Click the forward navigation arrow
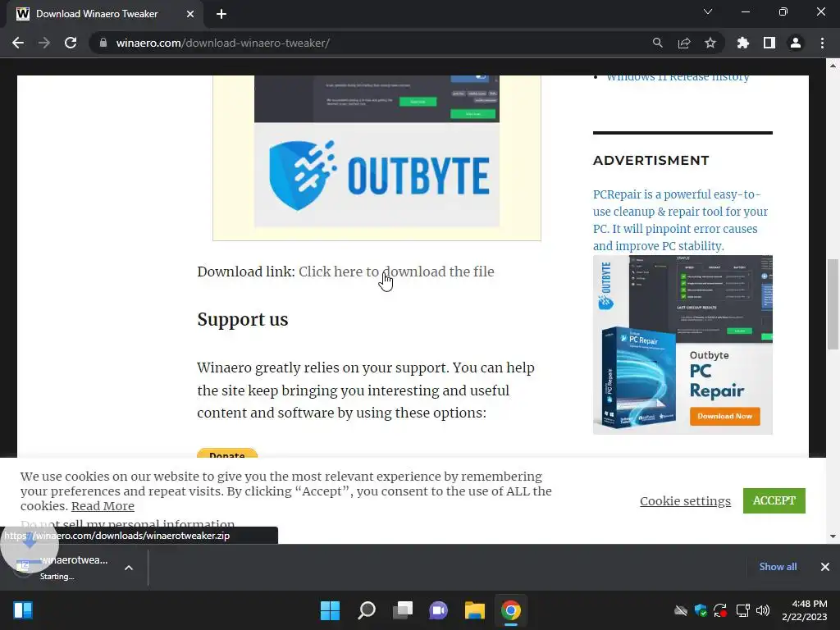This screenshot has height=630, width=840. tap(44, 43)
